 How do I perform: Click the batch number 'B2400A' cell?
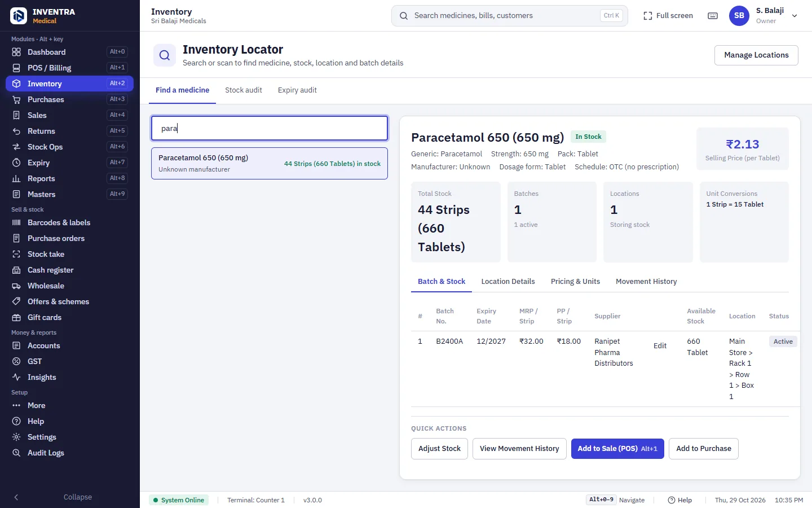(x=449, y=341)
